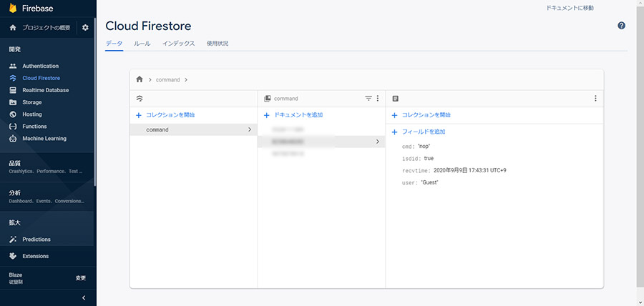Click the Predictions wand icon
Viewport: 644px width, 306px height.
[13, 239]
